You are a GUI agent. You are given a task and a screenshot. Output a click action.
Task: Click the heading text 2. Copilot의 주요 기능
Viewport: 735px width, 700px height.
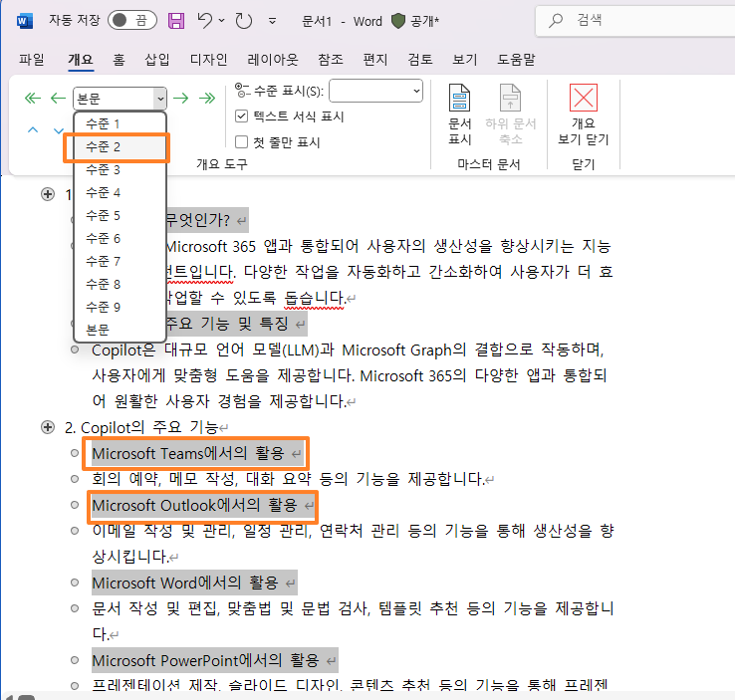coord(141,428)
